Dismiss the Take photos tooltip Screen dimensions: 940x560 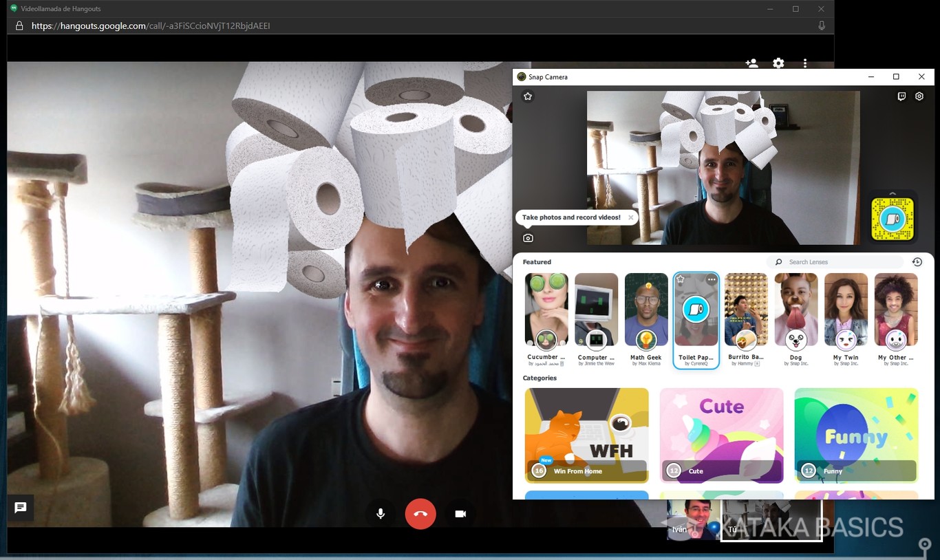(630, 217)
